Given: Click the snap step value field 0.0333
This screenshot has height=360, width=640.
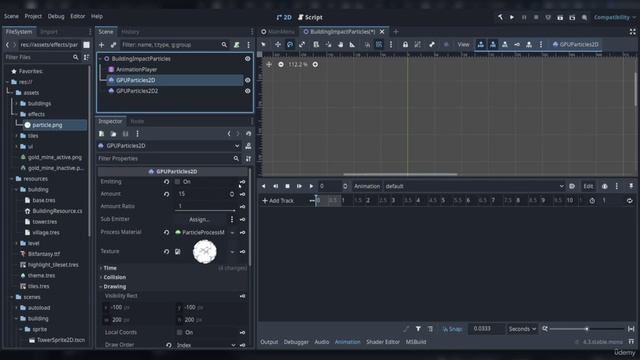Looking at the screenshot, I should tap(487, 329).
